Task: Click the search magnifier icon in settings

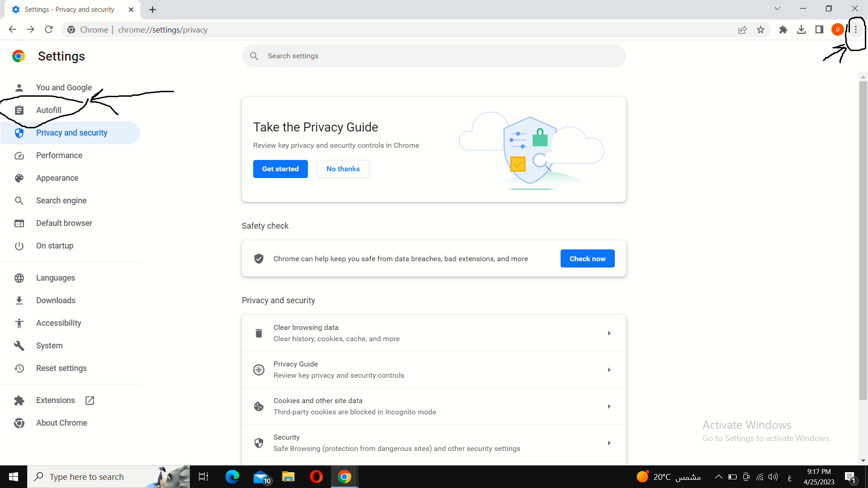Action: (x=254, y=56)
